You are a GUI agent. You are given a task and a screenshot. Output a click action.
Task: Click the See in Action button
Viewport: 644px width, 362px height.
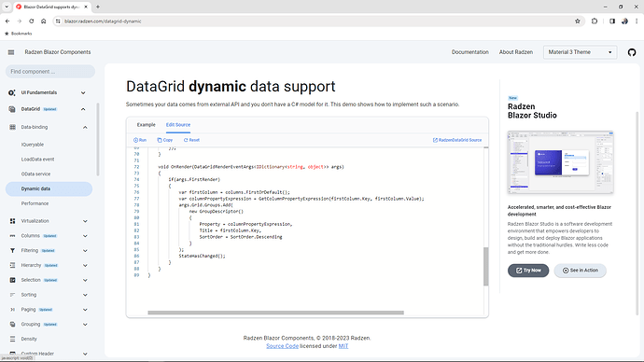pos(580,271)
